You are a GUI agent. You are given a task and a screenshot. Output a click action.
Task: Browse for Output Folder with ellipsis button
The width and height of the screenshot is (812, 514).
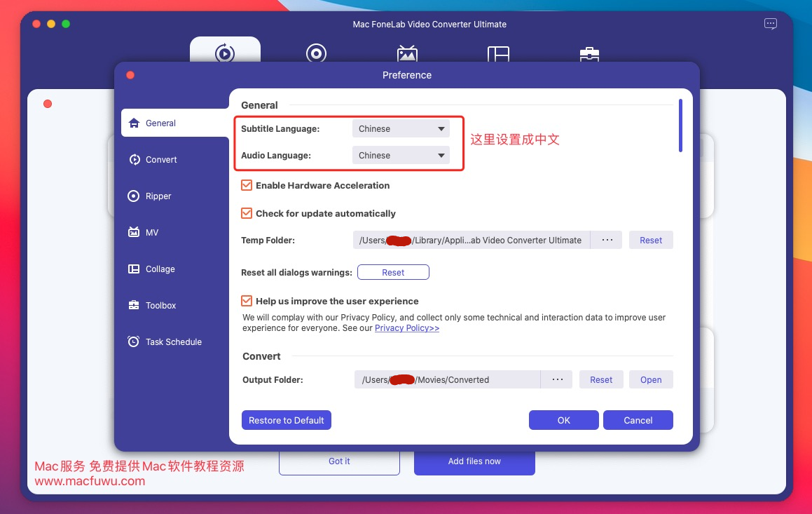coord(557,379)
